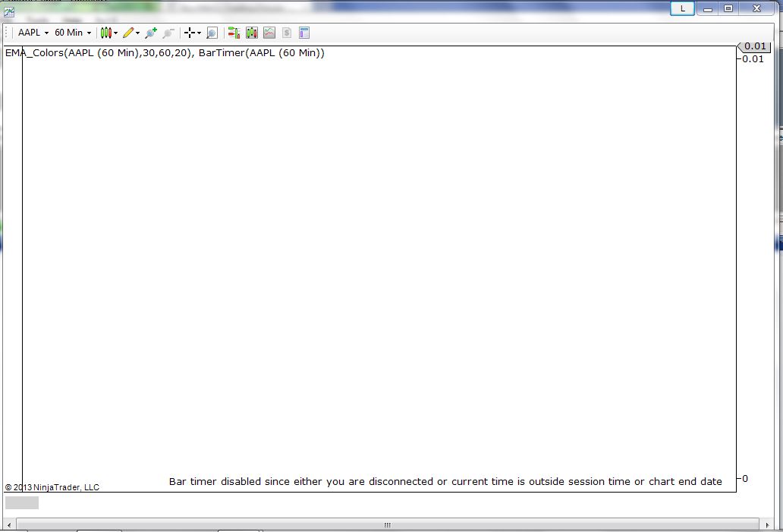Minimize the chart window
Image resolution: width=783 pixels, height=532 pixels.
pyautogui.click(x=708, y=8)
